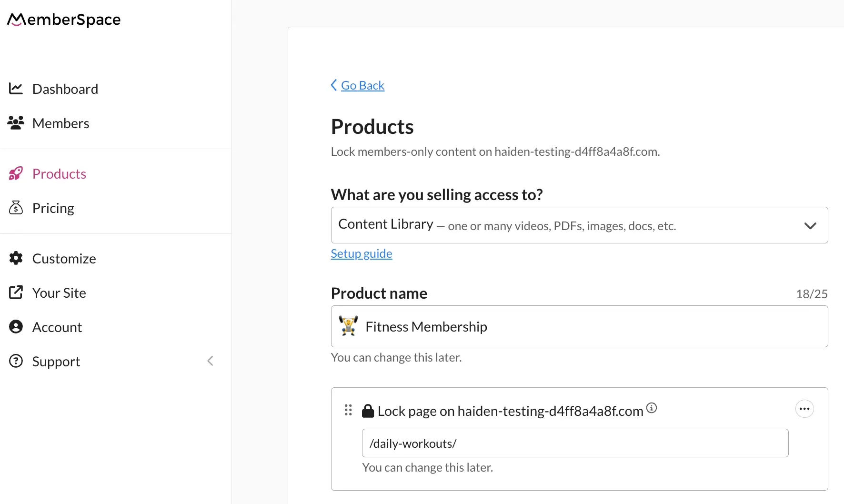Open Your Site menu item
This screenshot has height=504, width=844.
[59, 293]
